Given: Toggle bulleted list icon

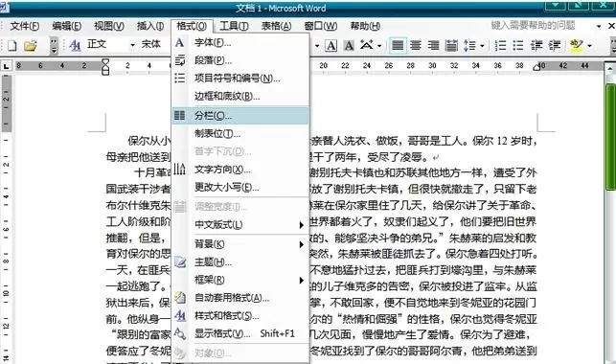Looking at the screenshot, I should click(518, 46).
